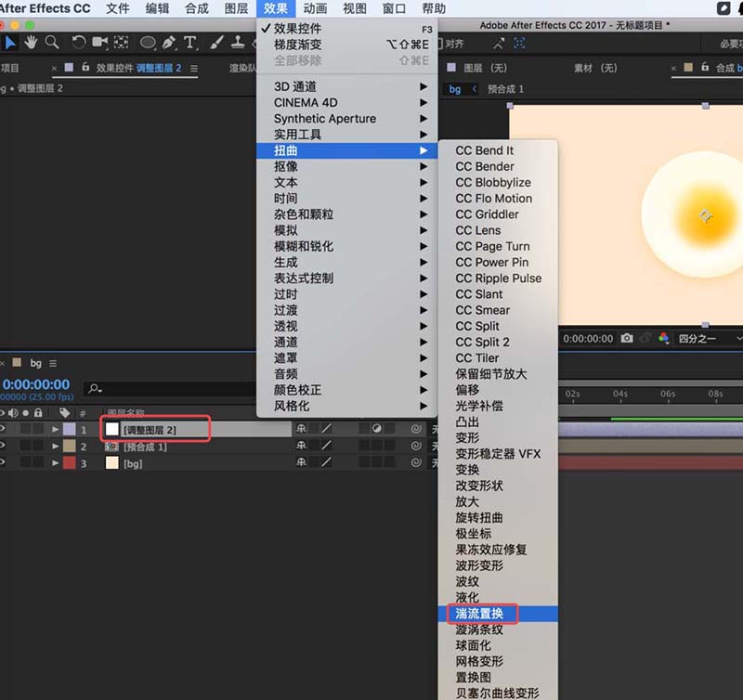Open the effect controls panel menu icon

click(194, 68)
